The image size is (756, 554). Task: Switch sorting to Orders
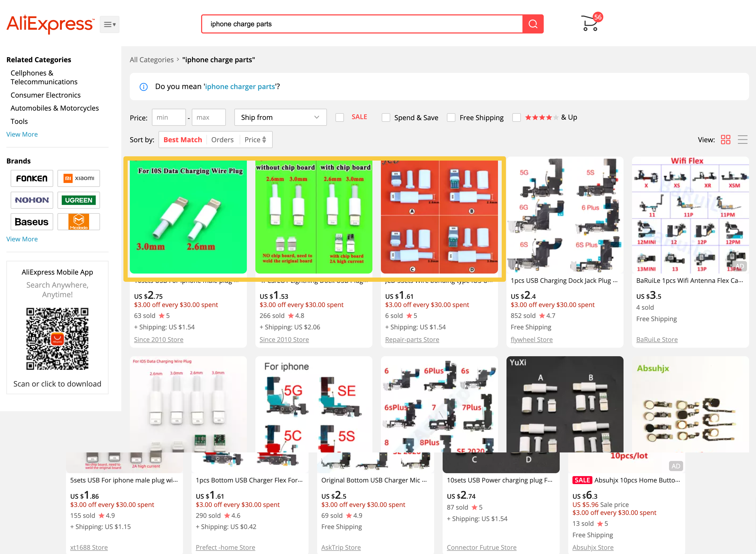tap(222, 140)
